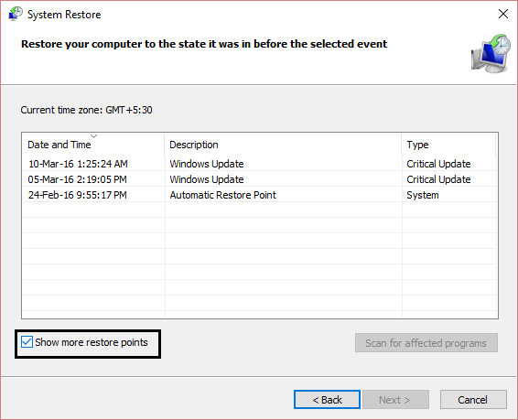The width and height of the screenshot is (518, 420).
Task: Click the large System Restore computer clock graphic
Action: (491, 53)
